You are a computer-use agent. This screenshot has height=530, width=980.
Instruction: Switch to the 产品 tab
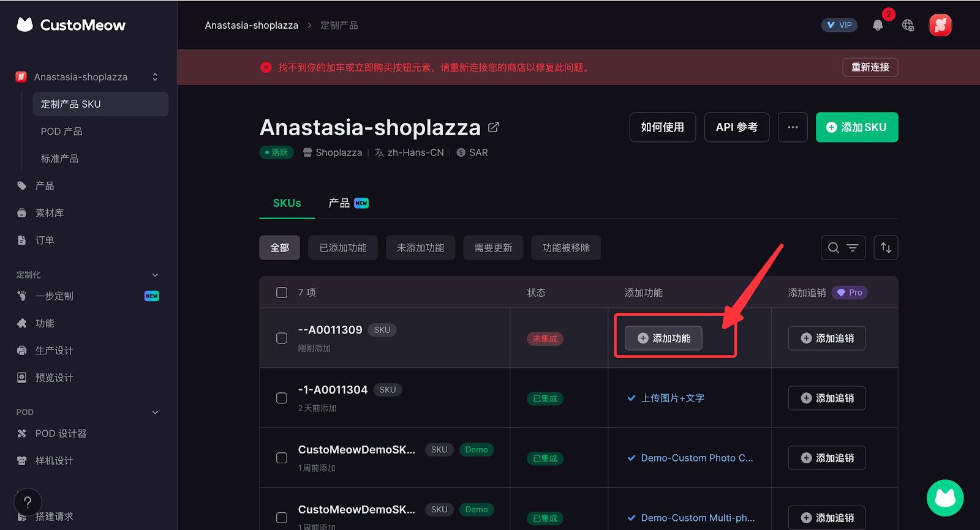coord(347,203)
